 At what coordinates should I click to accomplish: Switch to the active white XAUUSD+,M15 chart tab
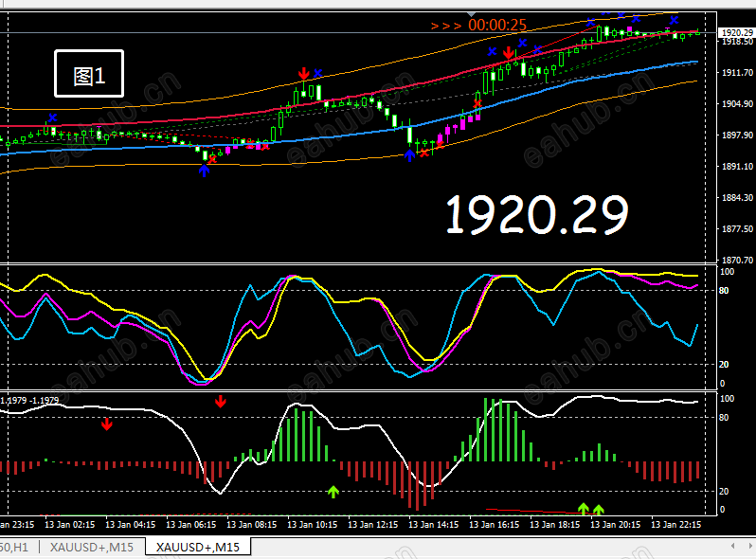198,548
